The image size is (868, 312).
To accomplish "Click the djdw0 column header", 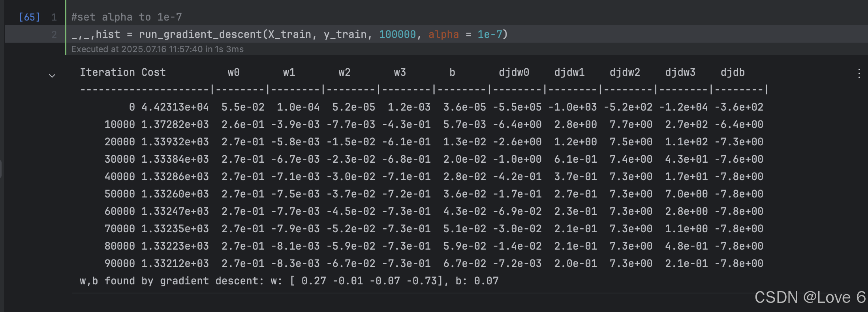I will click(x=514, y=72).
